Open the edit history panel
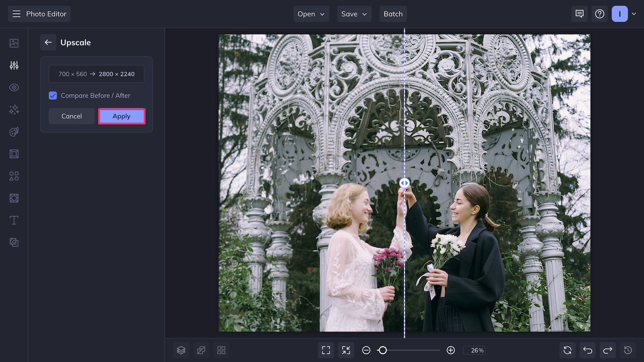This screenshot has height=362, width=644. [x=627, y=350]
